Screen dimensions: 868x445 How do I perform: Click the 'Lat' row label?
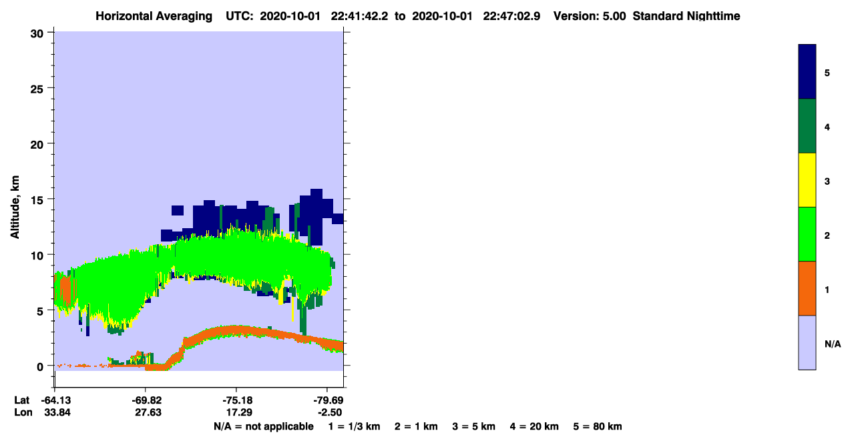(23, 400)
